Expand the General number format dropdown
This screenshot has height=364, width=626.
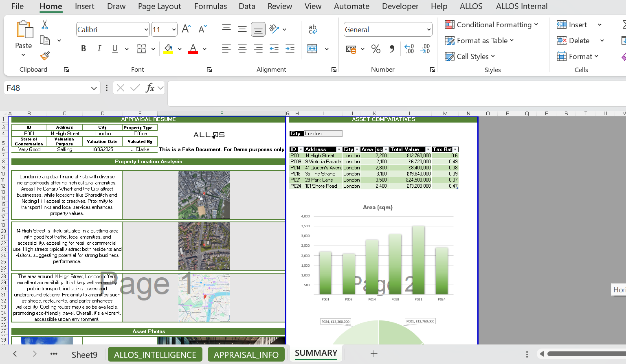(x=428, y=30)
